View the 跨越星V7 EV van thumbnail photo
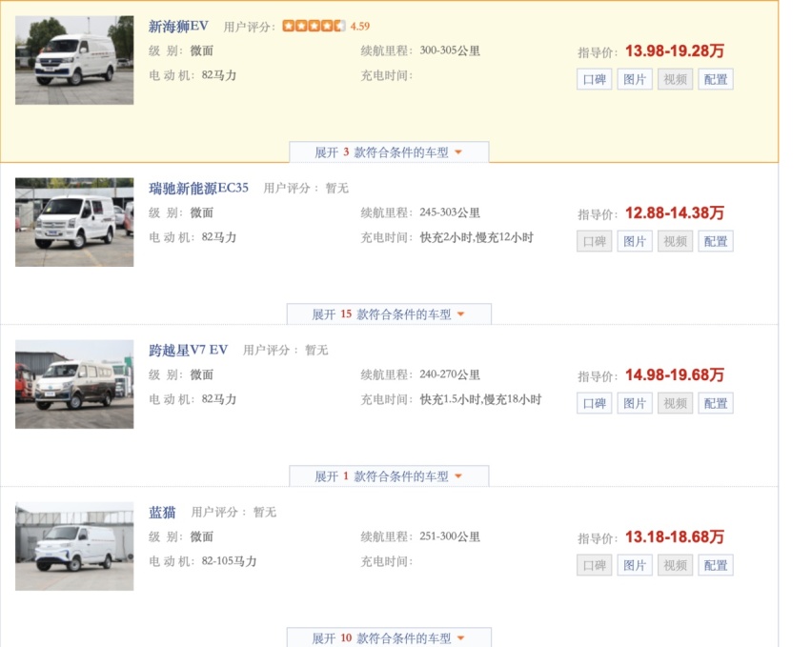The height and width of the screenshot is (647, 812). (x=74, y=384)
